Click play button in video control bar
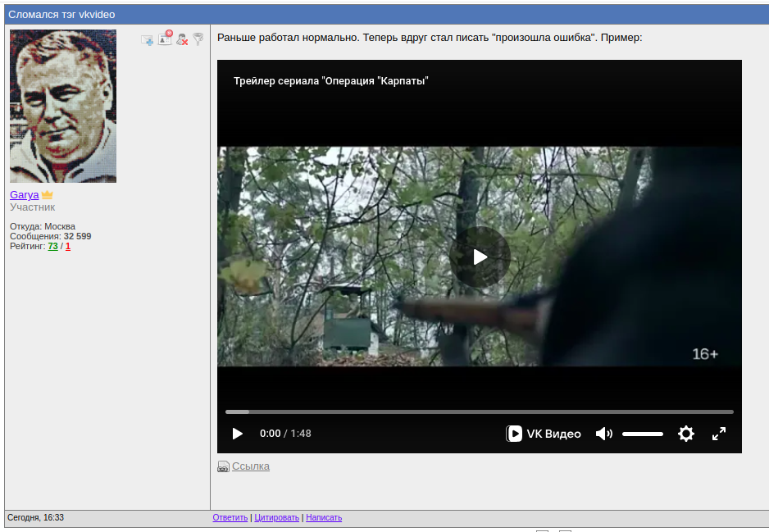The width and height of the screenshot is (769, 532). pos(238,434)
